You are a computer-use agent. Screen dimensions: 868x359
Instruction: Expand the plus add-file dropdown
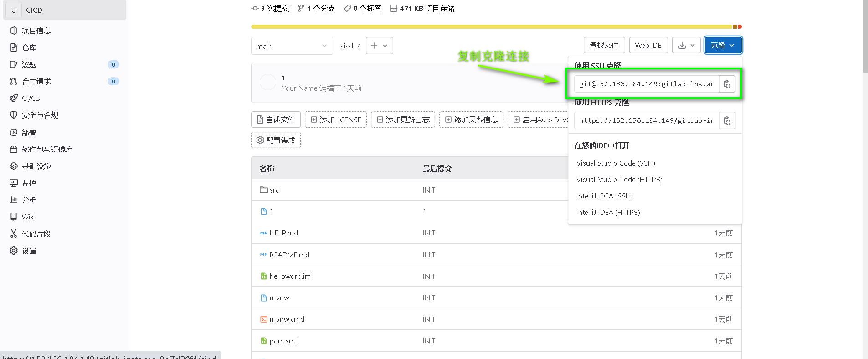[x=379, y=46]
